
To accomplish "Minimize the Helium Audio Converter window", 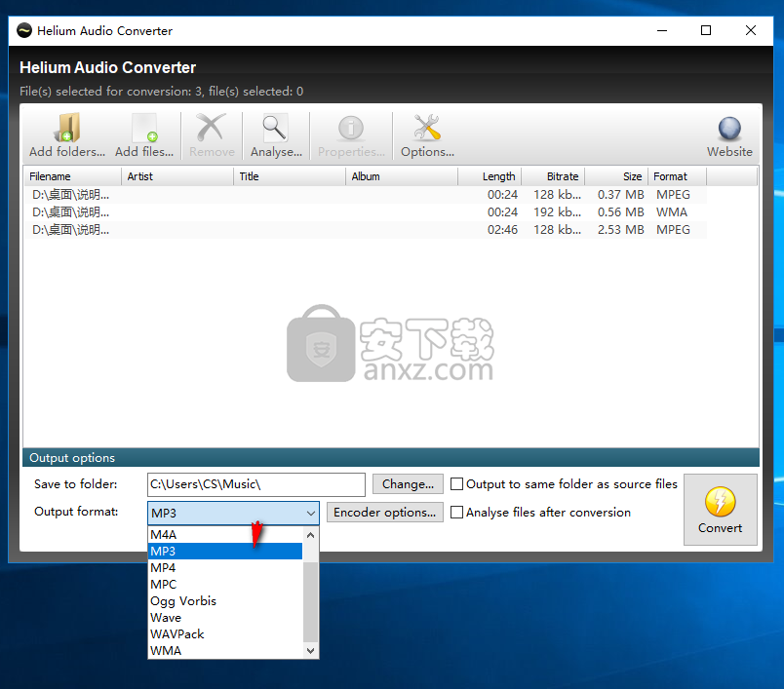I will (x=662, y=30).
